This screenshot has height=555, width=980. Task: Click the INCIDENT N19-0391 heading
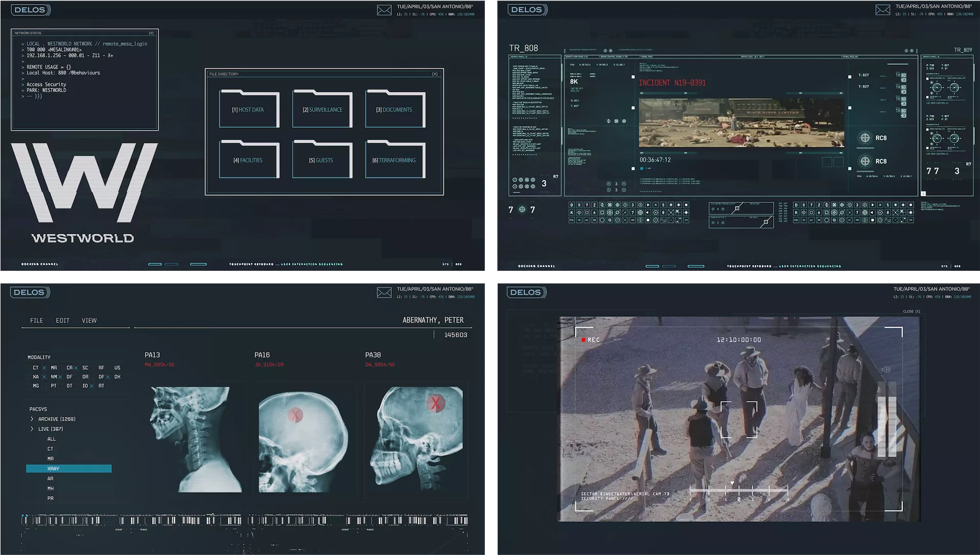[672, 83]
